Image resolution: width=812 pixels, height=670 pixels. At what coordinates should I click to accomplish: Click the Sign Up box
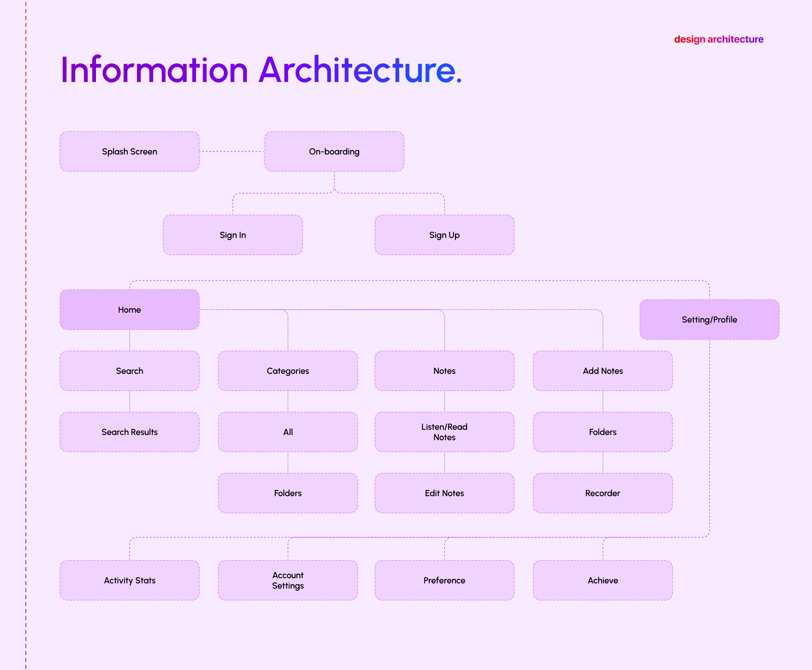[x=444, y=235]
